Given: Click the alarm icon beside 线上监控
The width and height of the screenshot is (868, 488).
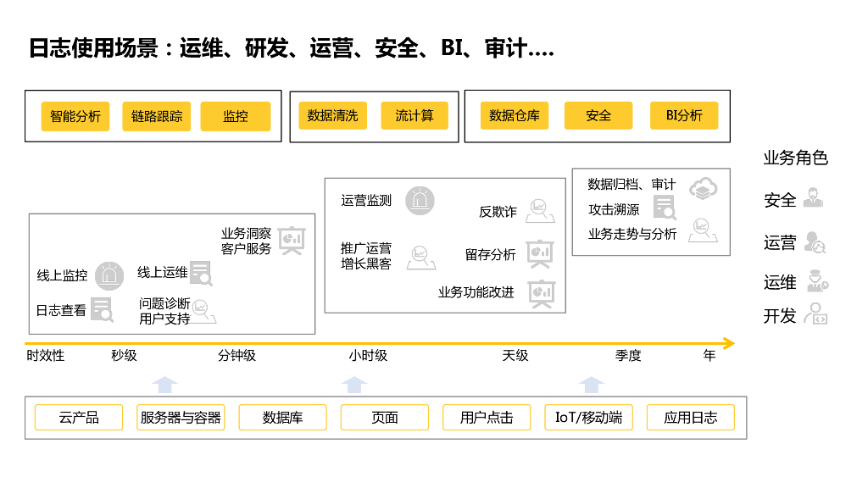Looking at the screenshot, I should coord(109,275).
